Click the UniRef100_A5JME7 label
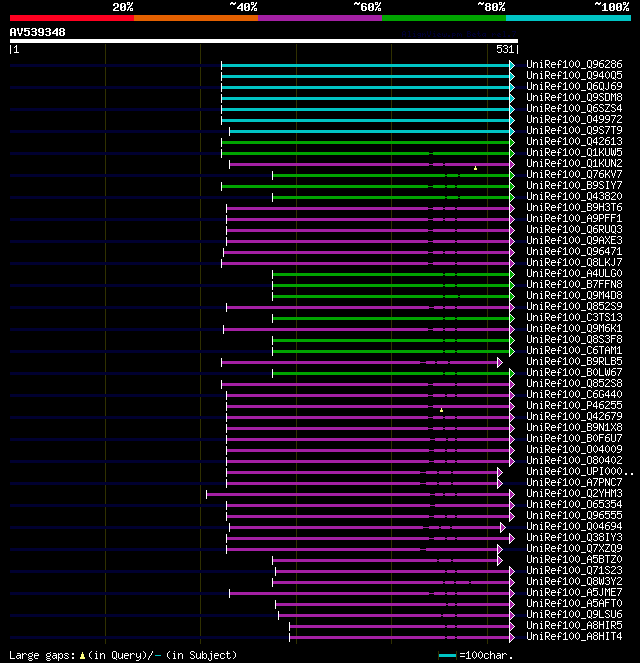640x663 pixels. point(574,592)
